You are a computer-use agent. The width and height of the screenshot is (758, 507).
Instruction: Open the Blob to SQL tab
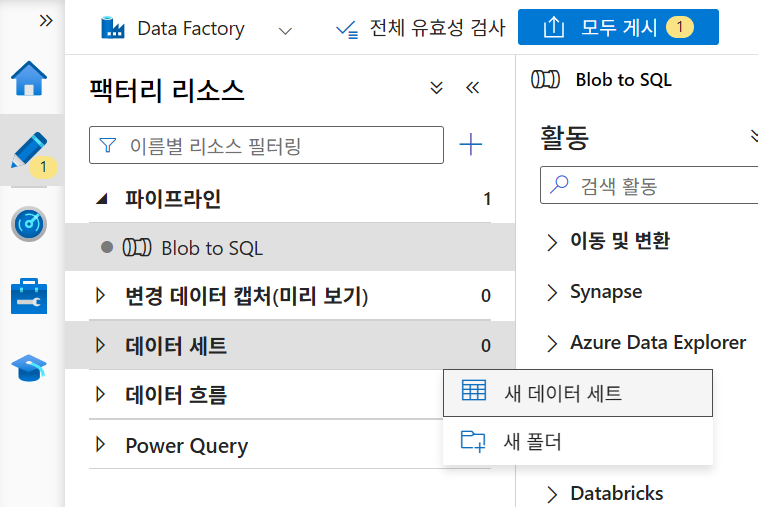click(x=601, y=80)
